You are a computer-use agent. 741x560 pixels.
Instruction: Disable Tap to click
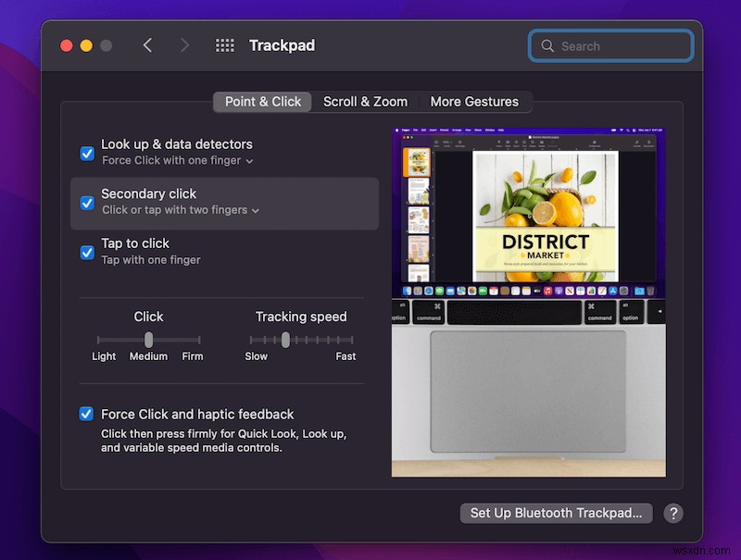point(86,252)
